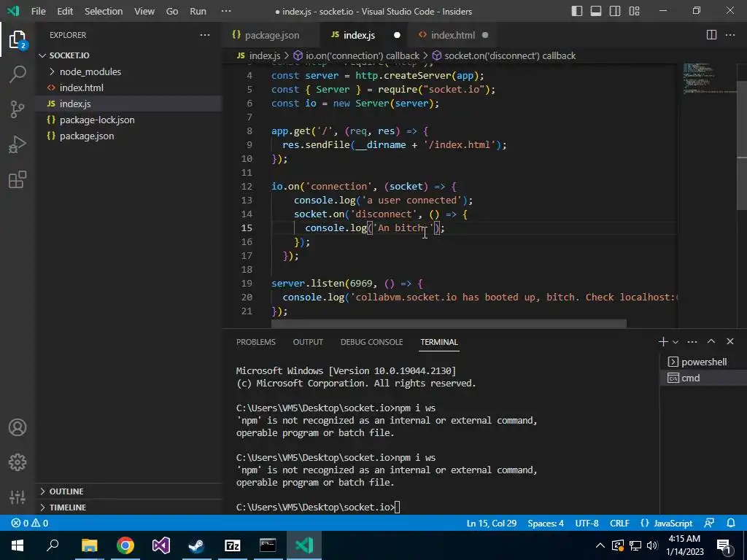Open the File menu
Image resolution: width=747 pixels, height=560 pixels.
38,11
